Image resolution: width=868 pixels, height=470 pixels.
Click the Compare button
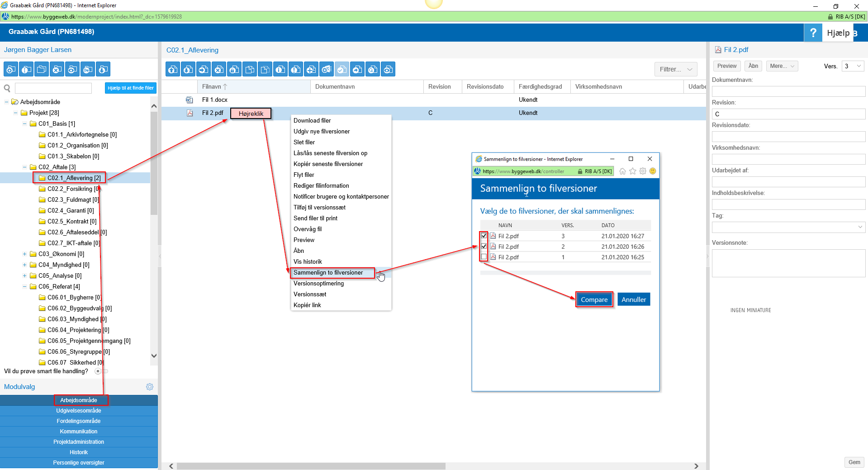coord(594,299)
